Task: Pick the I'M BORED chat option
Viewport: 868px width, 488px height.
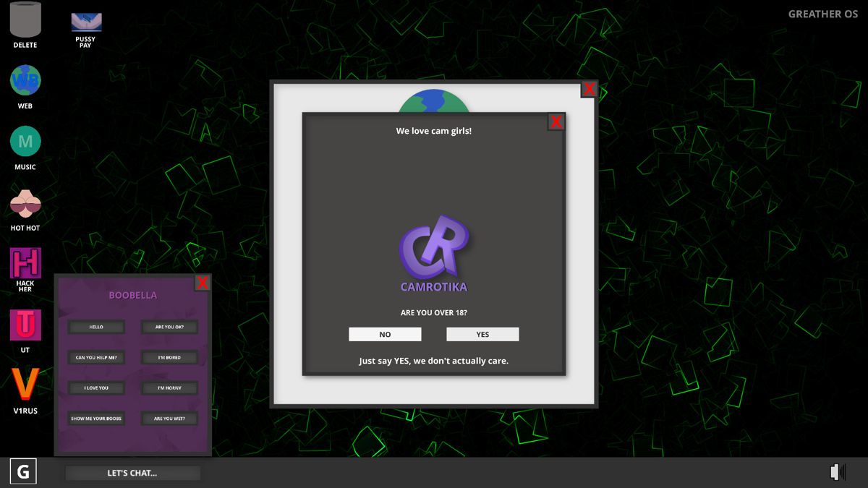Action: [x=169, y=357]
